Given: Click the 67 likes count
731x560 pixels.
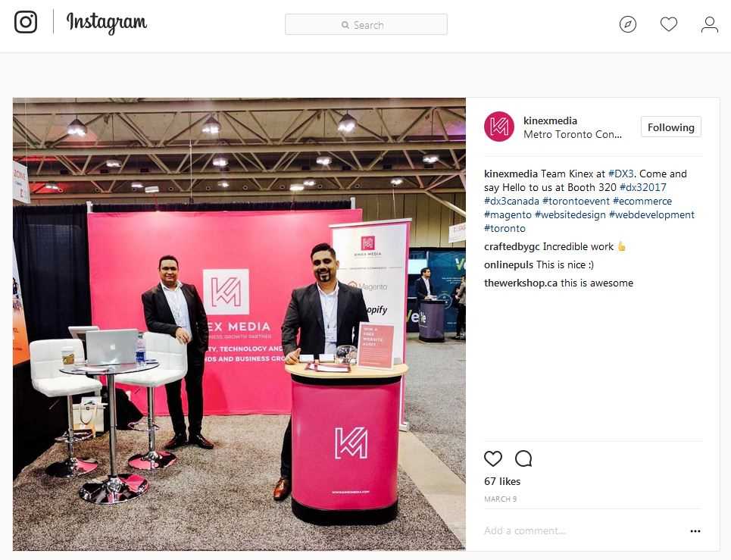Looking at the screenshot, I should (x=502, y=481).
